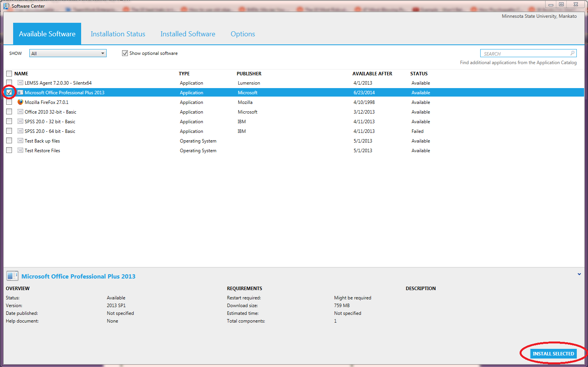The width and height of the screenshot is (588, 367).
Task: Check the Test Back up files checkbox
Action: [x=9, y=141]
